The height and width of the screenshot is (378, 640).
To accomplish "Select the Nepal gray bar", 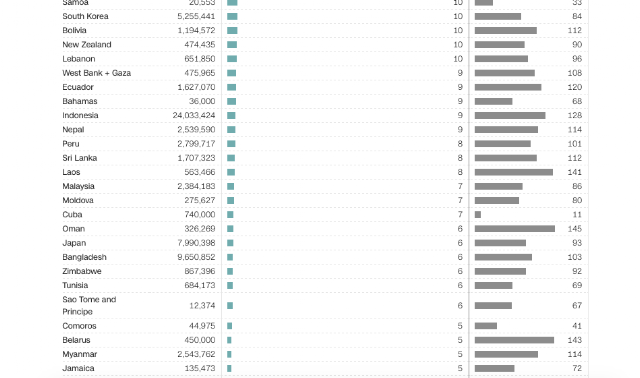I will 506,130.
